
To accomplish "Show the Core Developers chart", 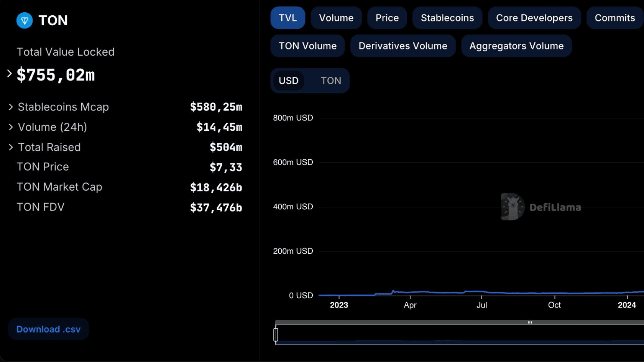I will 534,18.
